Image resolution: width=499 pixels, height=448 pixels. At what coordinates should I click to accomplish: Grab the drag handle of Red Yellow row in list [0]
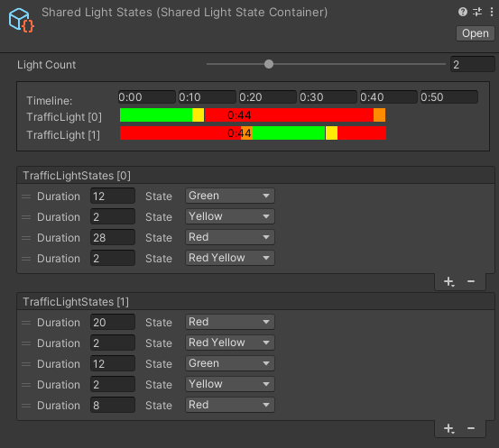26,259
